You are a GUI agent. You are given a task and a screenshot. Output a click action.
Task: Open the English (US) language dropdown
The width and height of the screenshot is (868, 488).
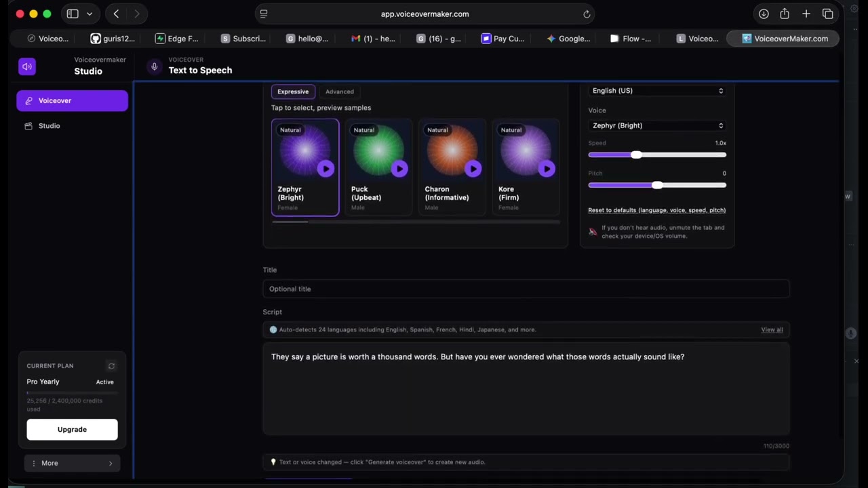pyautogui.click(x=657, y=91)
